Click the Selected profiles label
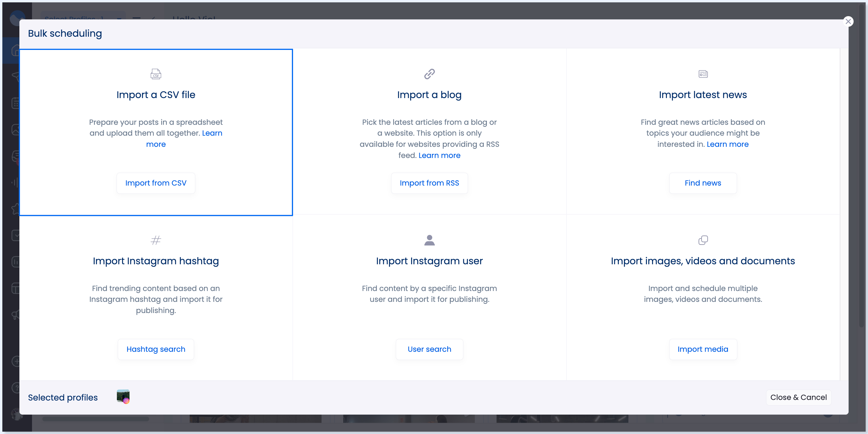The height and width of the screenshot is (434, 868). (63, 398)
